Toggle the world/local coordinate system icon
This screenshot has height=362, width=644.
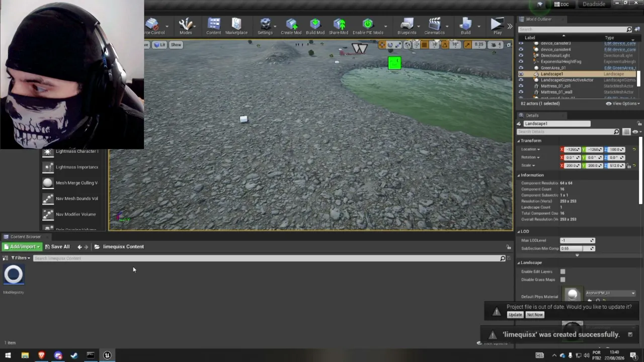[407, 45]
